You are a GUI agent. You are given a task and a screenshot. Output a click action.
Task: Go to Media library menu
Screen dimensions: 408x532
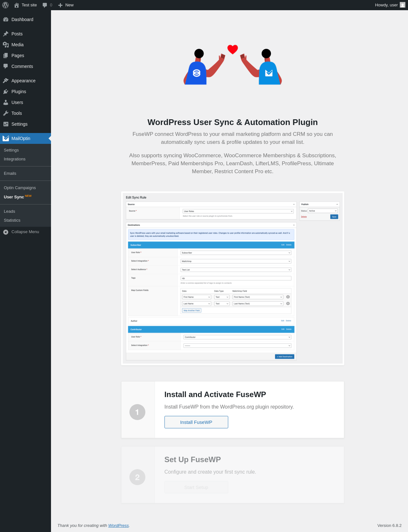pos(25,45)
